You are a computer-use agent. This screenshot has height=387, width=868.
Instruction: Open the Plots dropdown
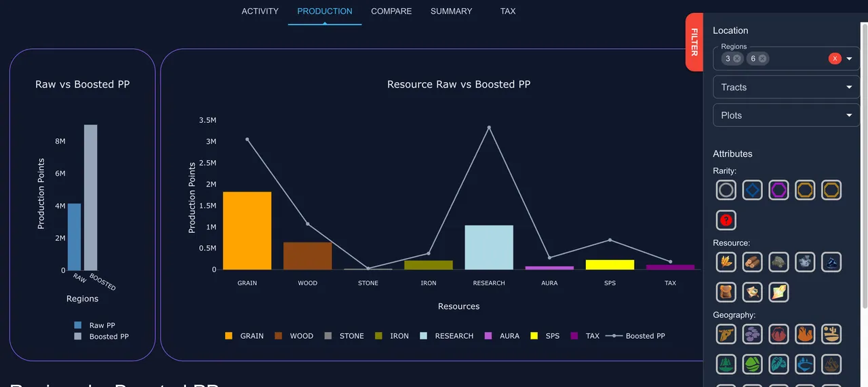point(787,115)
